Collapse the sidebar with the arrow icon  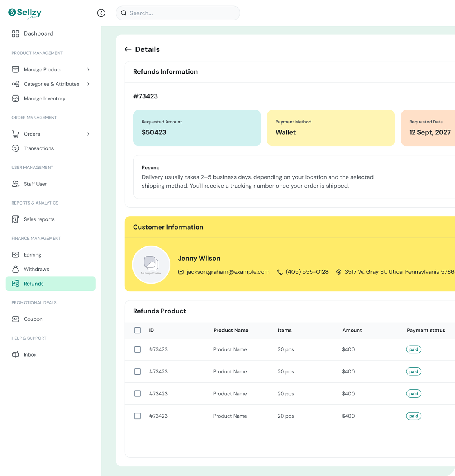(101, 13)
